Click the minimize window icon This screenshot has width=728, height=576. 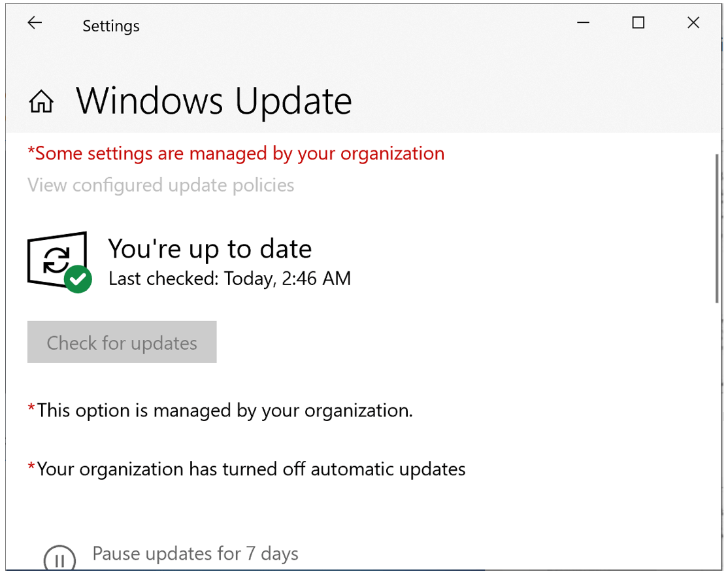[583, 22]
